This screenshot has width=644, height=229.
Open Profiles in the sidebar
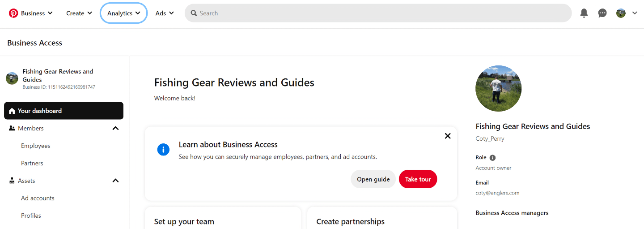pos(31,216)
